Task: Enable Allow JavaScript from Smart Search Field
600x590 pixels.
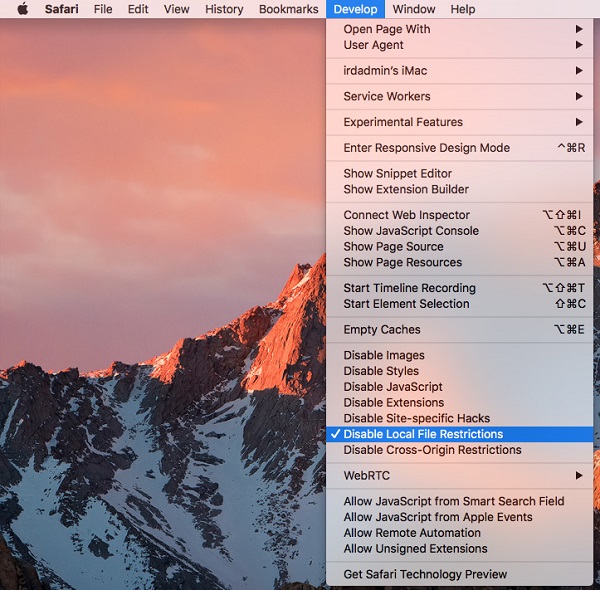Action: point(460,501)
